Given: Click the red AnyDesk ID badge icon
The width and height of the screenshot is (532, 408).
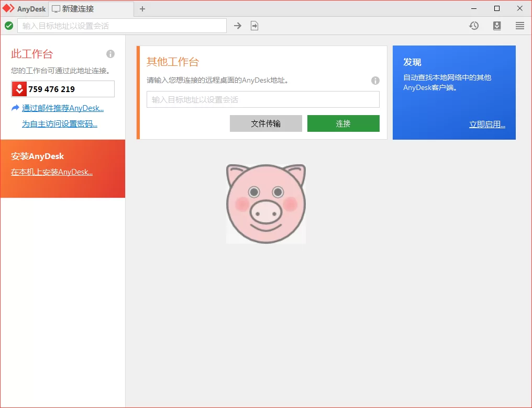Looking at the screenshot, I should coord(19,89).
